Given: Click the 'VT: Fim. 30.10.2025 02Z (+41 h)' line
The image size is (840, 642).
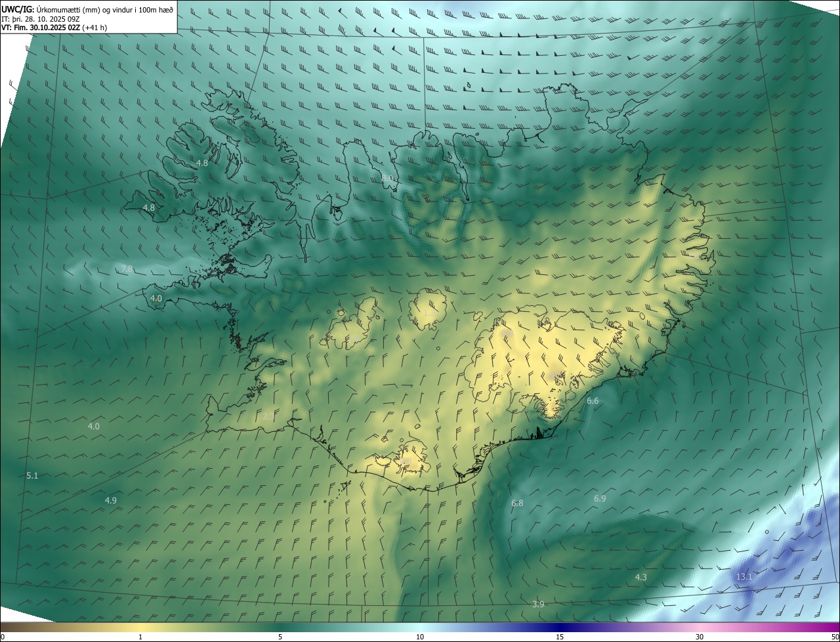Looking at the screenshot, I should pyautogui.click(x=54, y=28).
